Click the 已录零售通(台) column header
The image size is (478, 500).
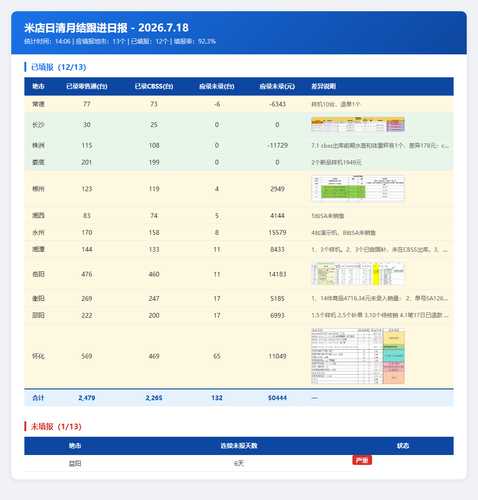[87, 87]
